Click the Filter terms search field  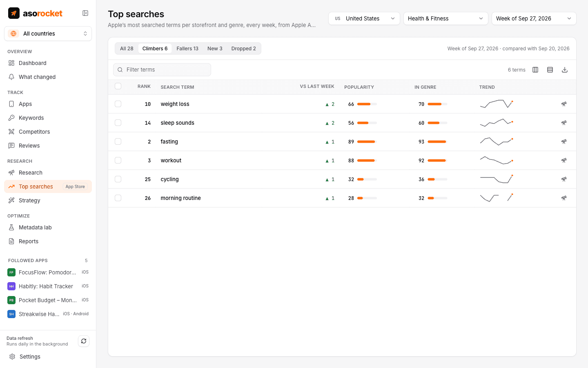pyautogui.click(x=162, y=70)
